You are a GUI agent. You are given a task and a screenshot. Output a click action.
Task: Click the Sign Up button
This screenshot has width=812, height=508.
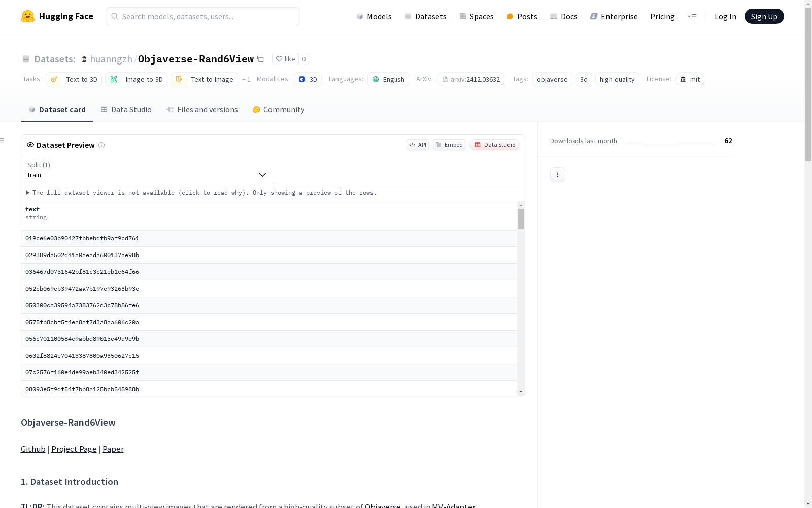(764, 16)
